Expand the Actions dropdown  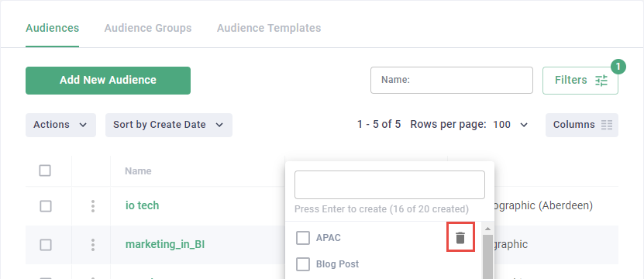pyautogui.click(x=60, y=125)
